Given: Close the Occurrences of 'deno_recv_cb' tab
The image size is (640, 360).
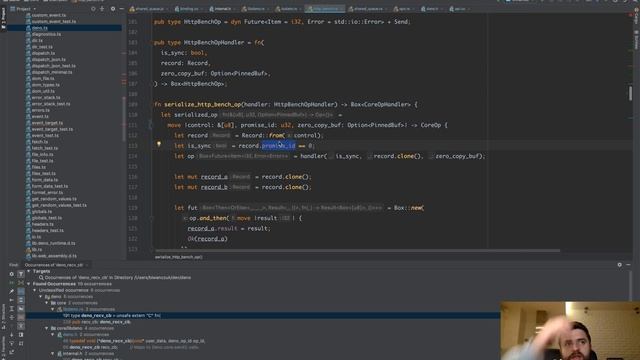Looking at the screenshot, I should pos(87,265).
